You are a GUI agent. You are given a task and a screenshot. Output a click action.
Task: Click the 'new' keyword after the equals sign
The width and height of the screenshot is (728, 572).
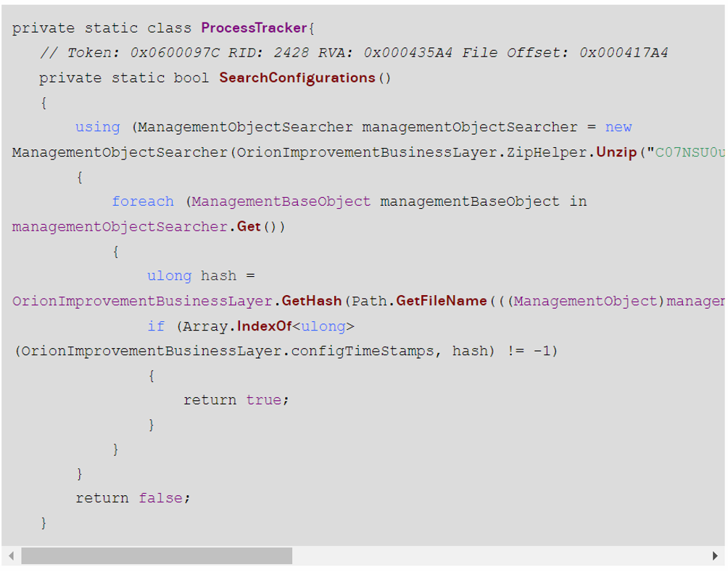tap(618, 127)
